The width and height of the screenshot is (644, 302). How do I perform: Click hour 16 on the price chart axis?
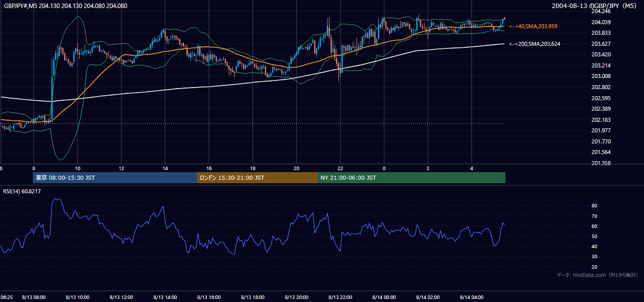(x=209, y=168)
